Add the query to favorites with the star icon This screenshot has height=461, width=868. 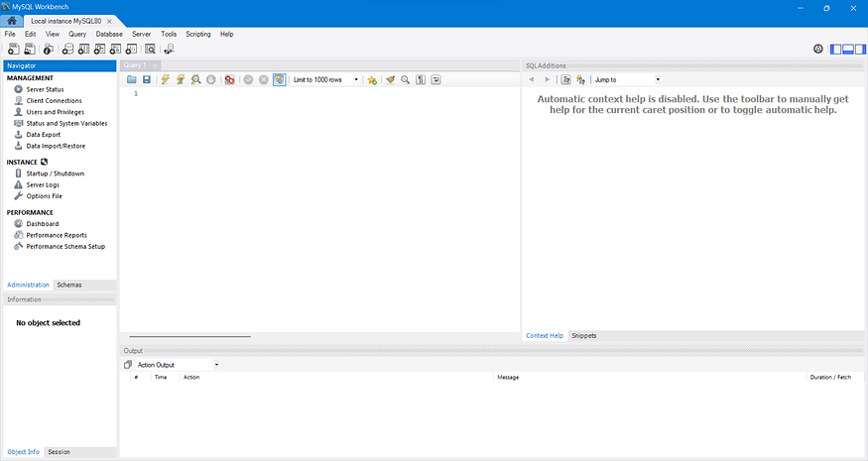(372, 79)
